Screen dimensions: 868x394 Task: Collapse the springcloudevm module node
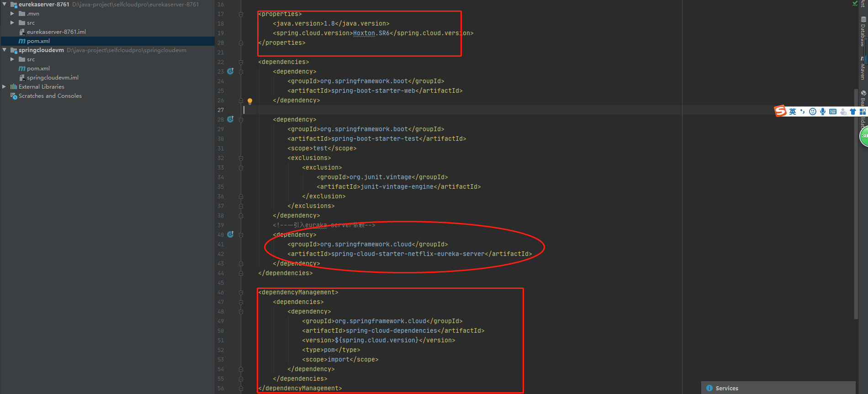5,50
